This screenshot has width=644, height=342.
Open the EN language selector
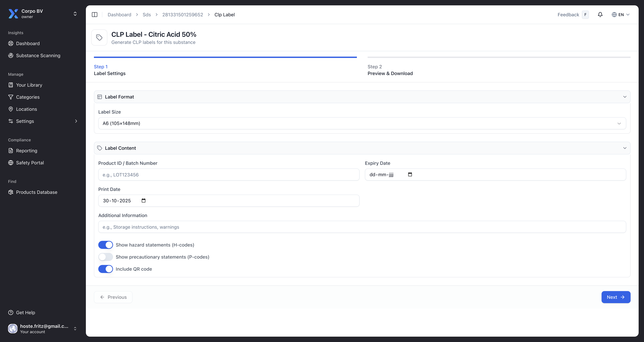pyautogui.click(x=621, y=15)
